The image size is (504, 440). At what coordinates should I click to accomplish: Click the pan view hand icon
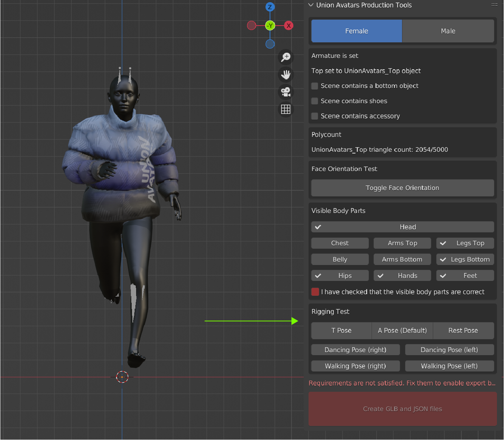[286, 75]
